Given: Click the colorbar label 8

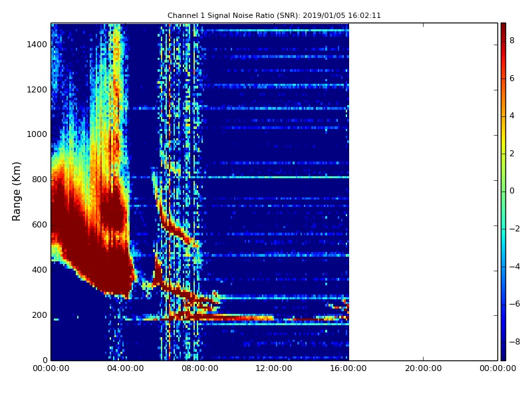Looking at the screenshot, I should [x=512, y=41].
